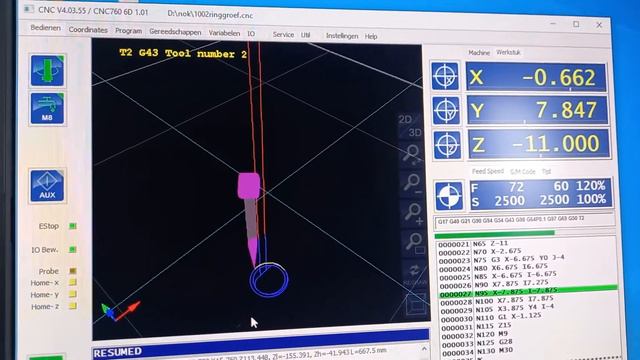Viewport: 640px width, 360px height.
Task: Zero the X axis with its crosshair icon
Action: [445, 76]
